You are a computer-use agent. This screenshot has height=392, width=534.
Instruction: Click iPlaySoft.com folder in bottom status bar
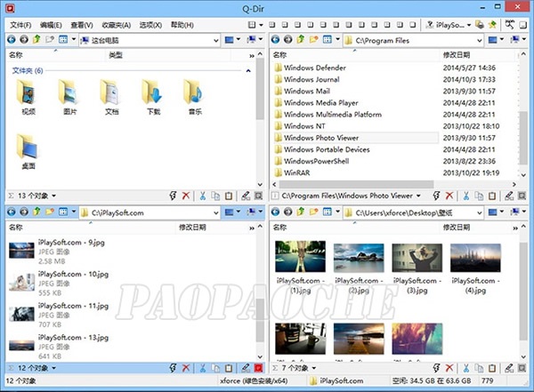click(336, 380)
